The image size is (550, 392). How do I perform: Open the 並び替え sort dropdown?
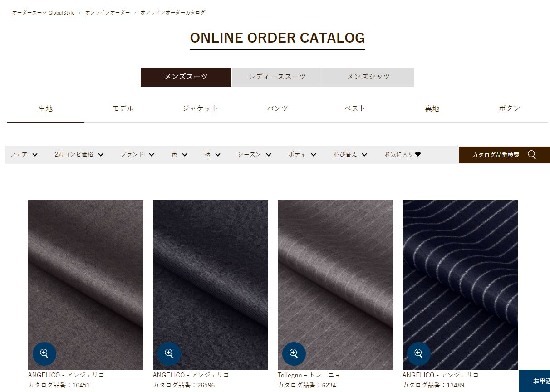coord(350,155)
